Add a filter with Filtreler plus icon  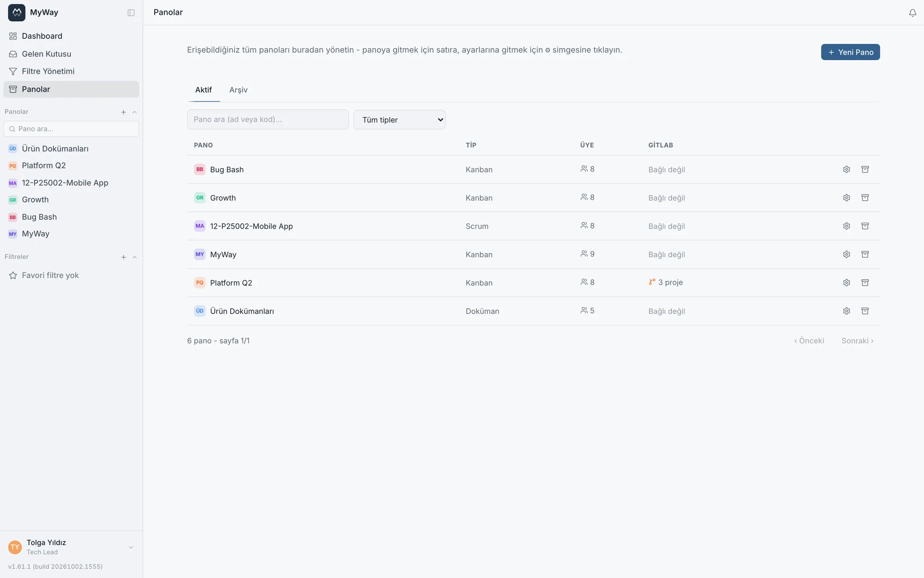click(123, 257)
